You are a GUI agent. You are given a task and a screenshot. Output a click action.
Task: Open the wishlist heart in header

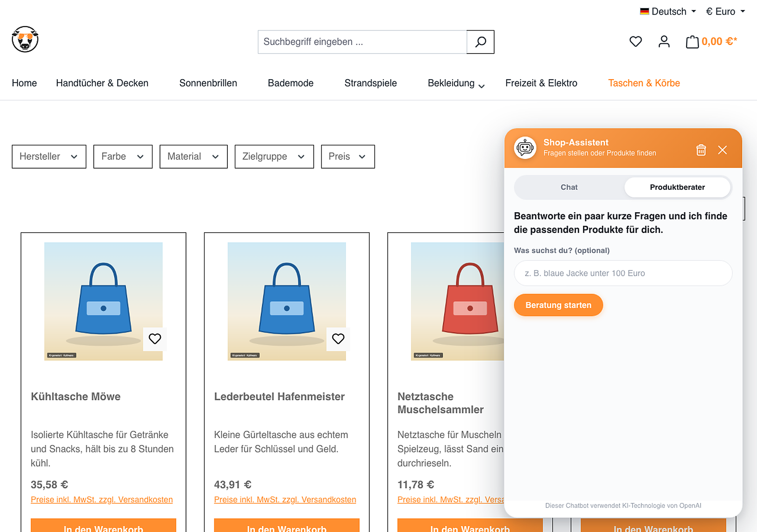pyautogui.click(x=635, y=41)
